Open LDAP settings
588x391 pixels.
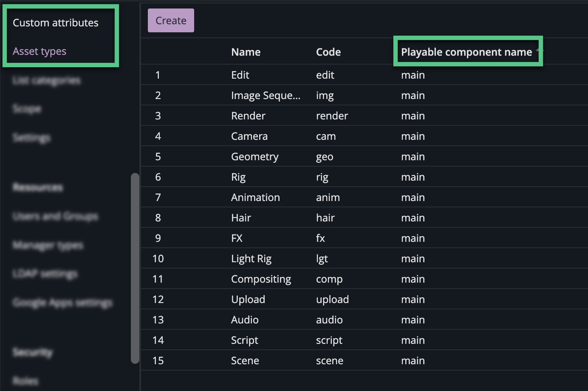click(x=45, y=274)
